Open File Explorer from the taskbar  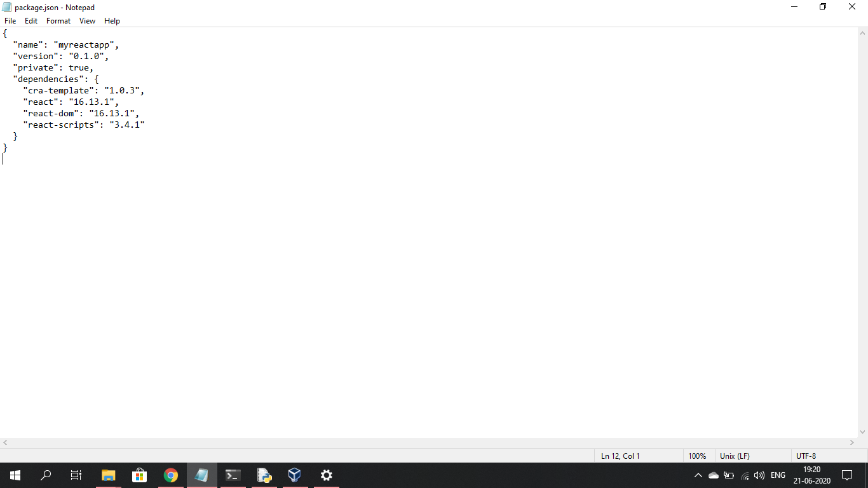(x=108, y=475)
